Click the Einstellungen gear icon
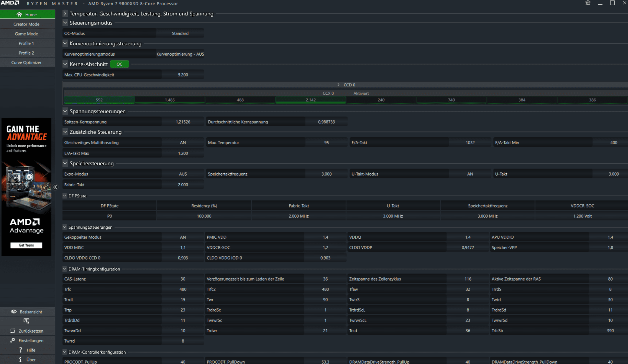This screenshot has height=364, width=628. (13, 340)
